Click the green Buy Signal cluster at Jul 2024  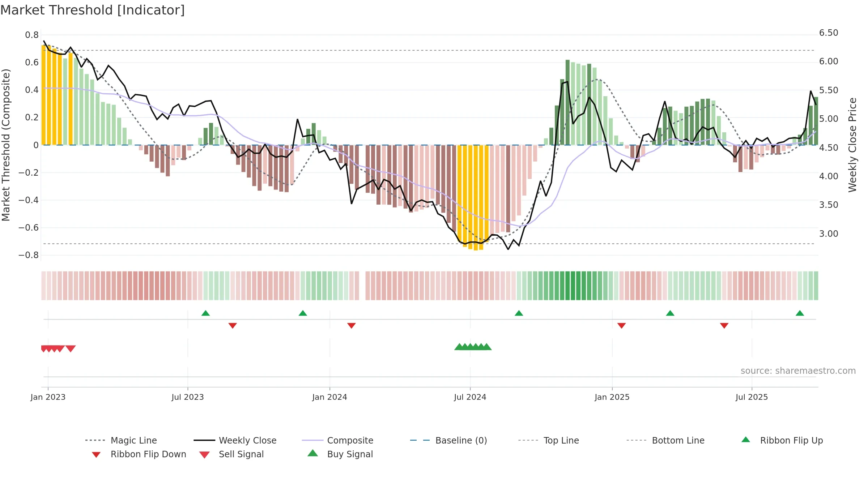pos(473,347)
